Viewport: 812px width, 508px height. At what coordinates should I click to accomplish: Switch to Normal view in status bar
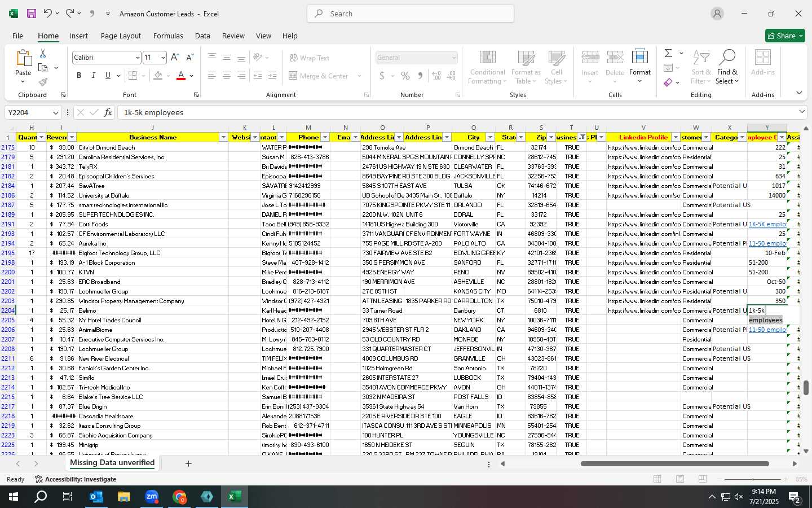tap(657, 479)
